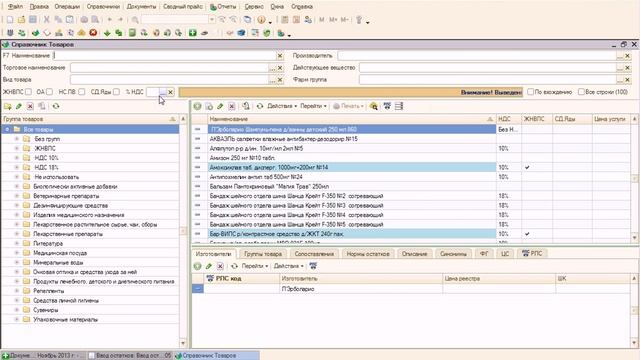The width and height of the screenshot is (640, 360).
Task: Open the Перейти dropdown in manufacturers toolbar
Action: [255, 266]
